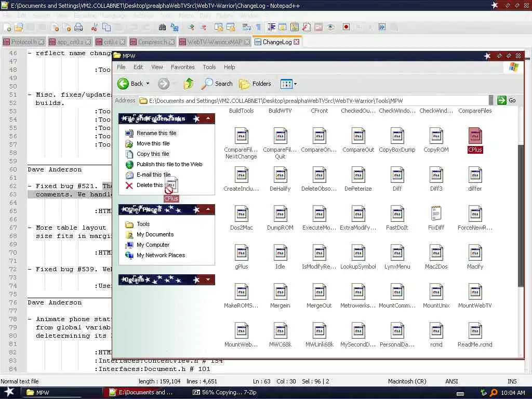Switch to the Protocol.h tab
532x399 pixels.
(x=24, y=42)
